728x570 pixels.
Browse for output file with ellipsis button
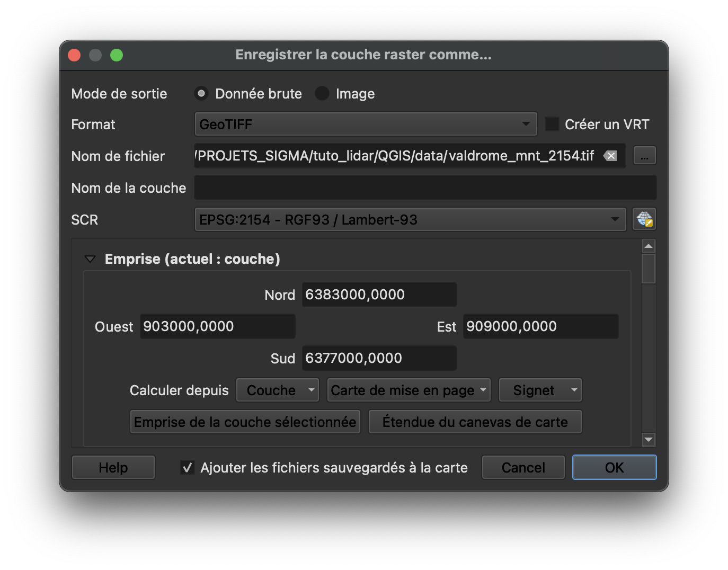tap(644, 156)
